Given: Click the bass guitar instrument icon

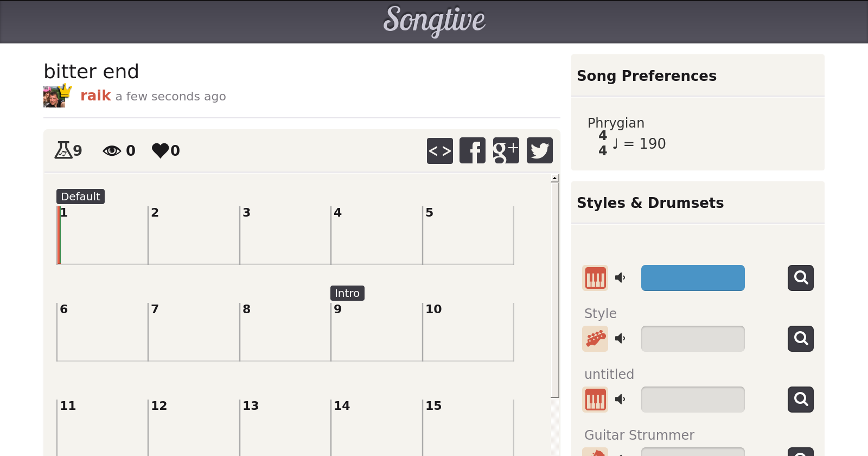Looking at the screenshot, I should 595,339.
